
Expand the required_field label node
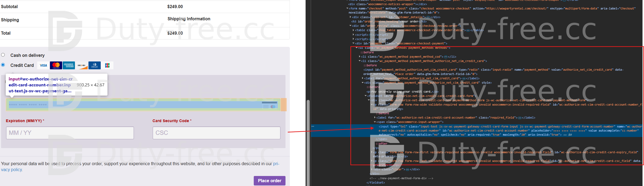click(375, 118)
